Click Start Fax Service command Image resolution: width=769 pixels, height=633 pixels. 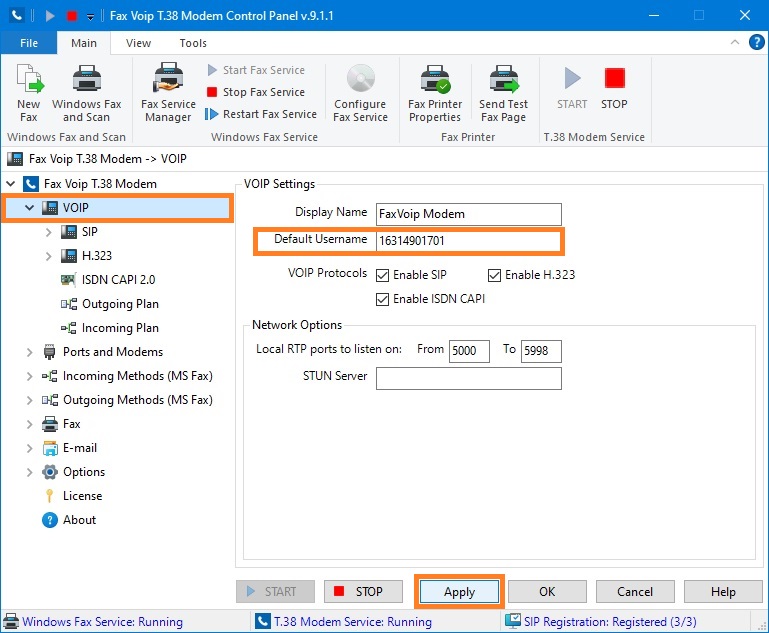click(x=256, y=70)
